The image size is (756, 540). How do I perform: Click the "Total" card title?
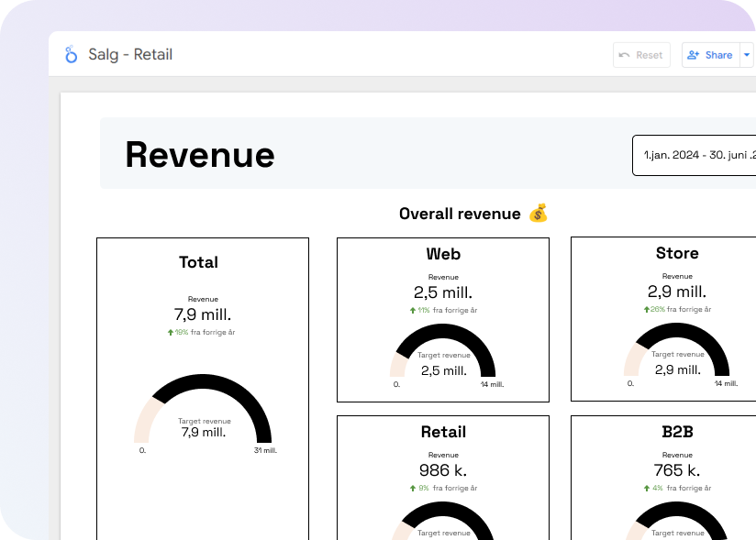coord(199,262)
